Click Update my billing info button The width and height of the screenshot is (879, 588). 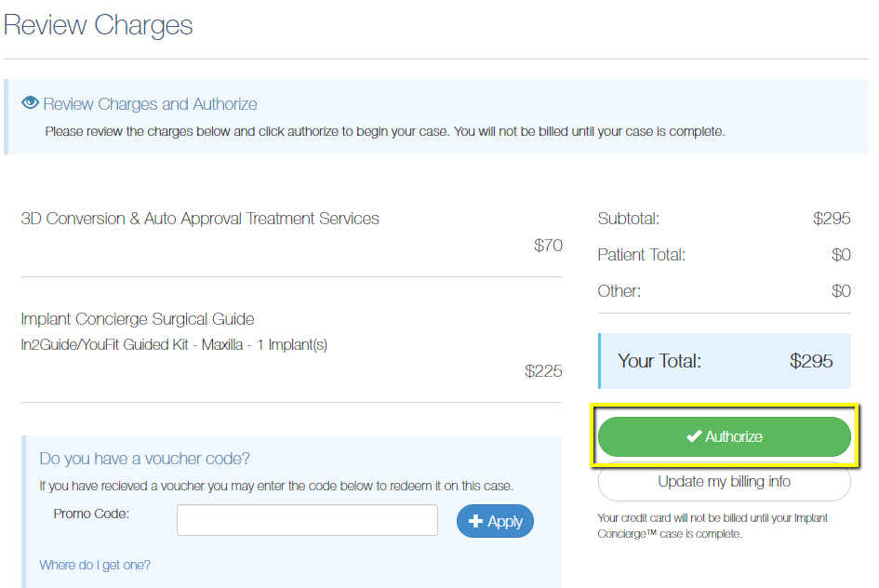pyautogui.click(x=724, y=482)
